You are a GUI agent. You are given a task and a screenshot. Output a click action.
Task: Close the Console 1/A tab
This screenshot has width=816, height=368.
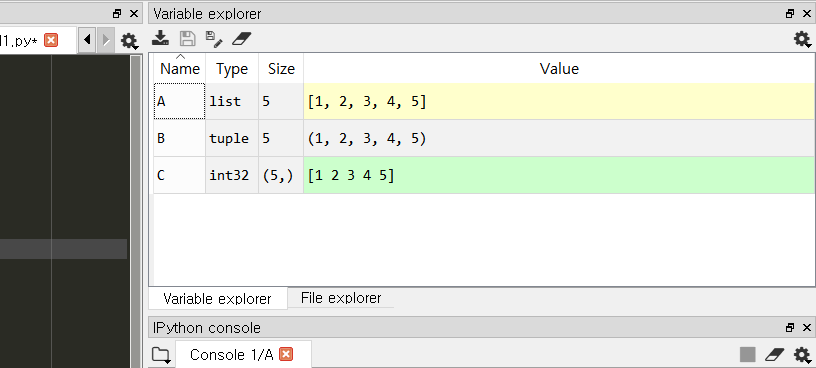(x=286, y=354)
